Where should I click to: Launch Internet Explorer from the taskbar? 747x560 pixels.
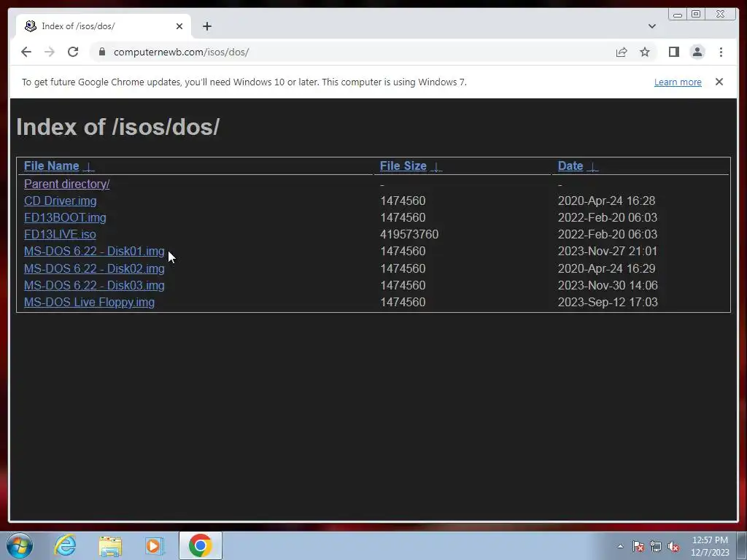[x=65, y=545]
